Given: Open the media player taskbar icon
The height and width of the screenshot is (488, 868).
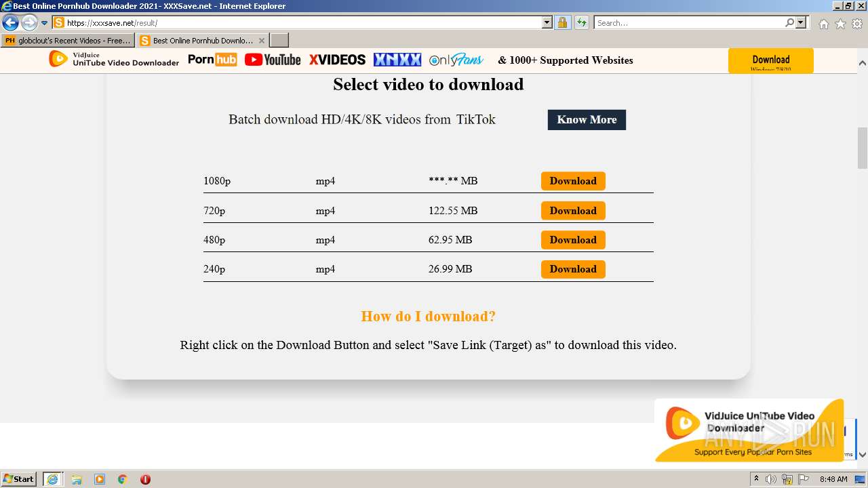Looking at the screenshot, I should (x=100, y=479).
